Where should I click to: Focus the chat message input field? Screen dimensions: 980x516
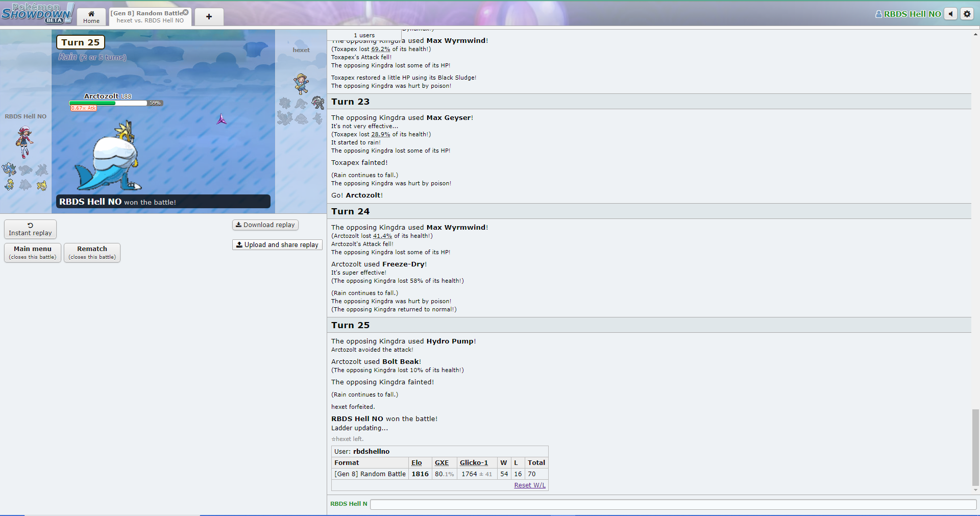(673, 504)
